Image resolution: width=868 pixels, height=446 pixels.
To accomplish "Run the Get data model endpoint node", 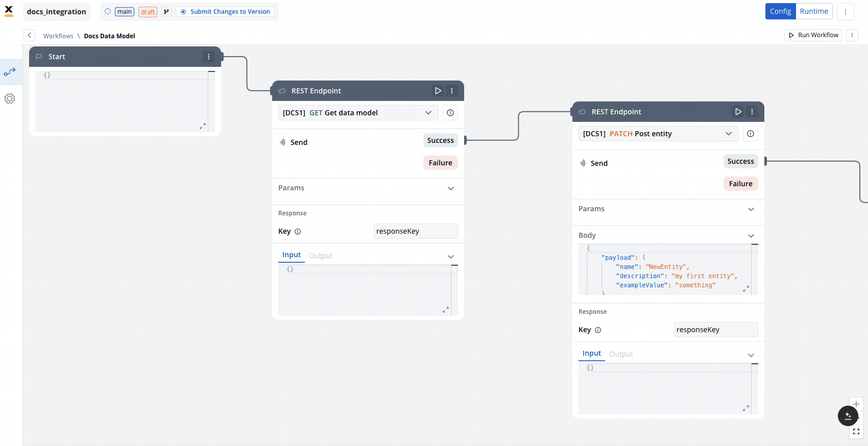I will pos(438,91).
